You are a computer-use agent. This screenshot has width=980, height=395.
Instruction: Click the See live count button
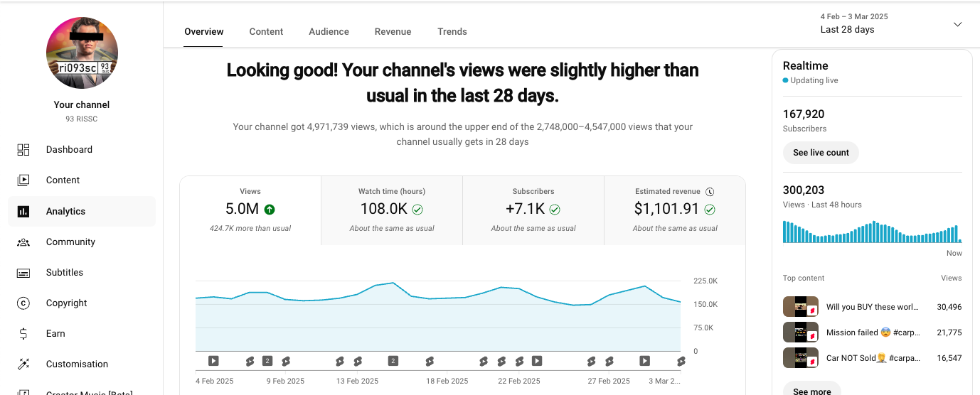[x=821, y=153]
